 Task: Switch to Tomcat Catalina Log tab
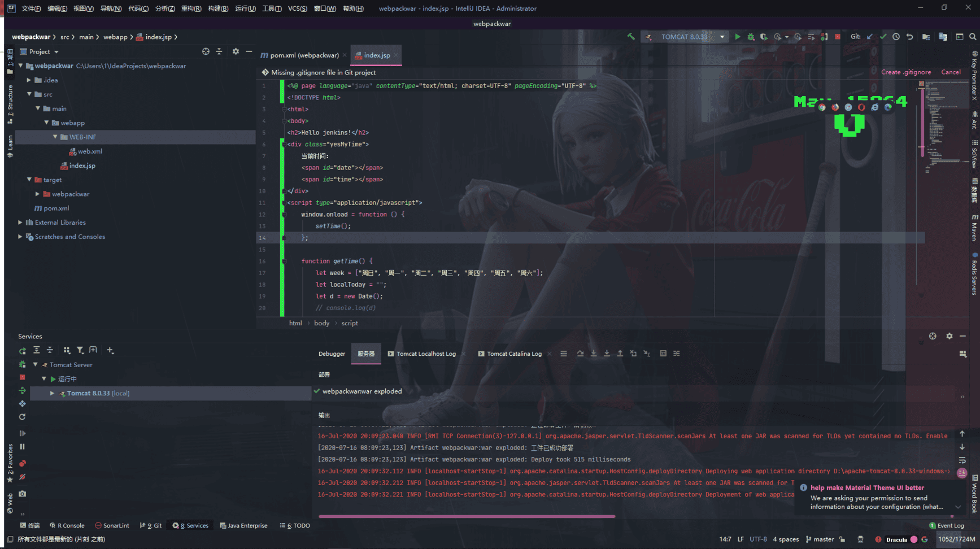coord(513,354)
